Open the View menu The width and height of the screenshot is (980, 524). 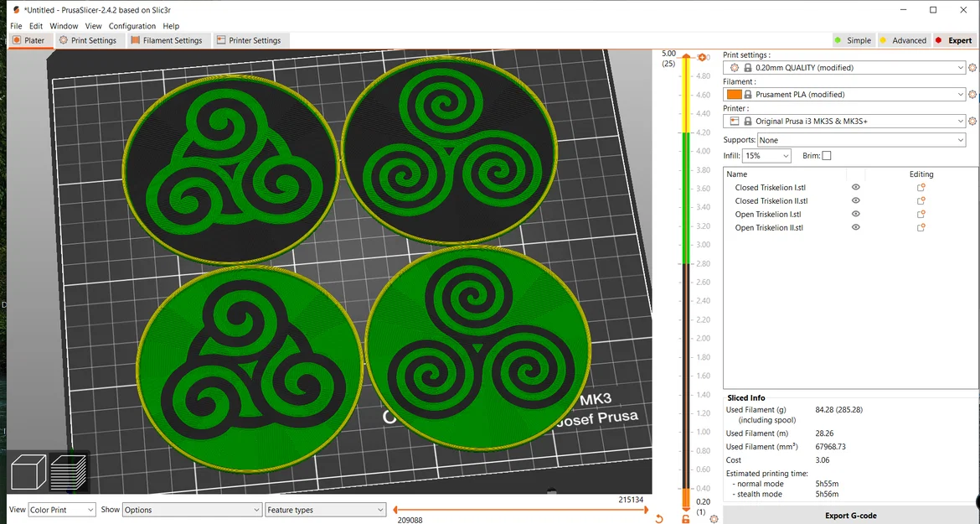[x=93, y=26]
